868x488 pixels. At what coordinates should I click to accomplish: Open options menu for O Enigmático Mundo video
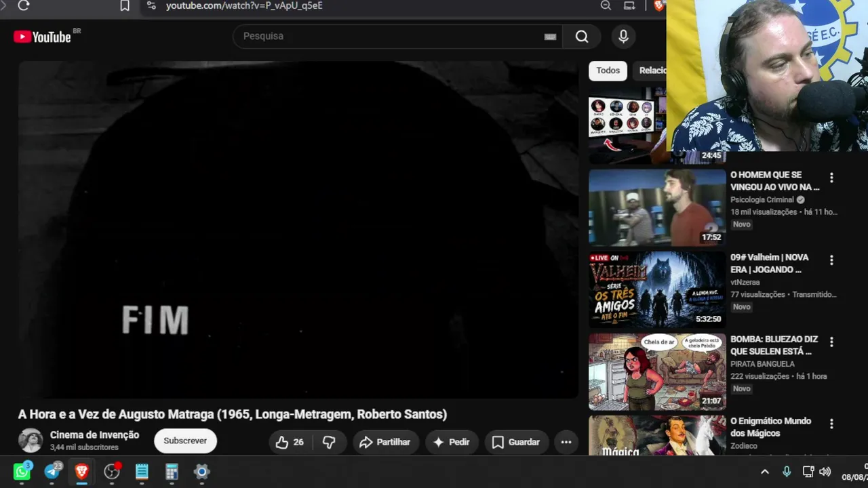[831, 424]
